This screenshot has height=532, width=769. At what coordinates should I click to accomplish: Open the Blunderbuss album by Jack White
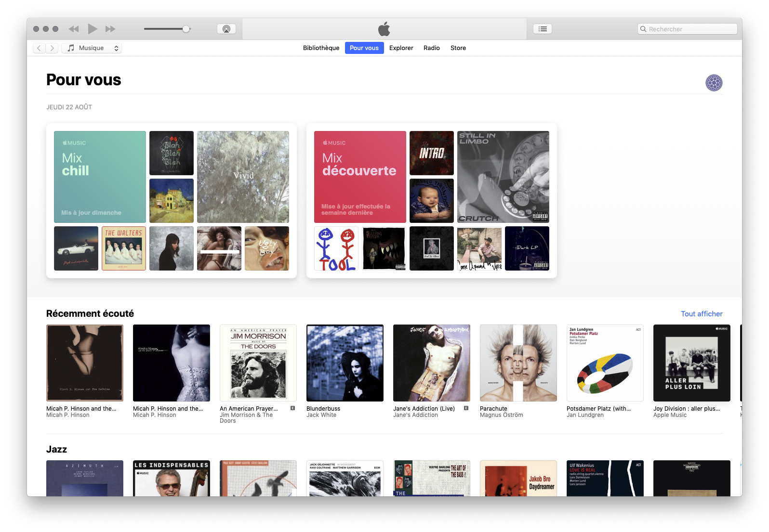pos(345,363)
